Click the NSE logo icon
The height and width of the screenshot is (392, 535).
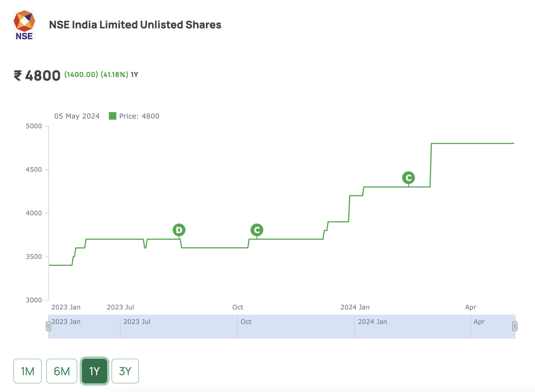(24, 25)
